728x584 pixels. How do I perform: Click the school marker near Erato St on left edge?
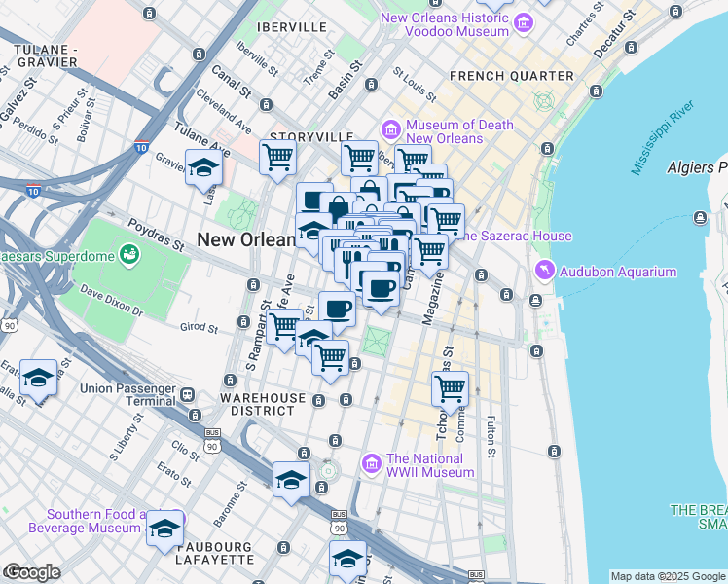pos(39,382)
